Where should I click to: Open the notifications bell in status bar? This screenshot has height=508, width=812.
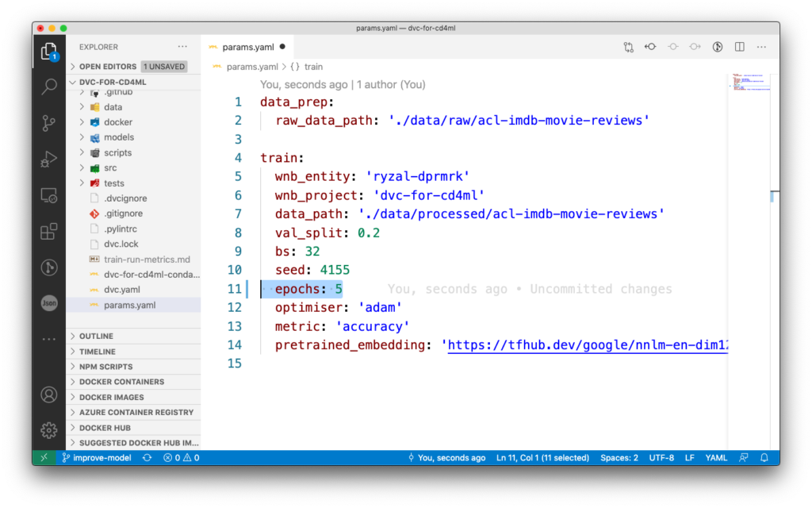764,458
